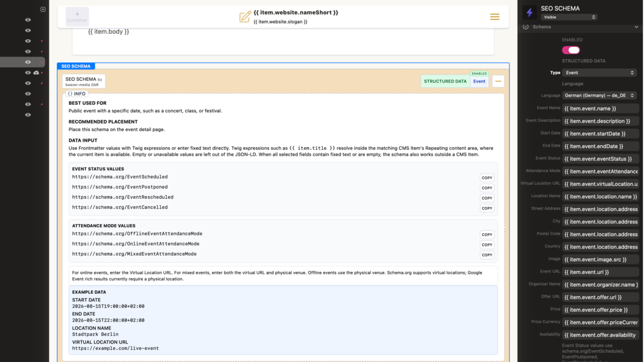
Task: Copy the OfflineEventAttendanceMode URL
Action: coord(487,235)
